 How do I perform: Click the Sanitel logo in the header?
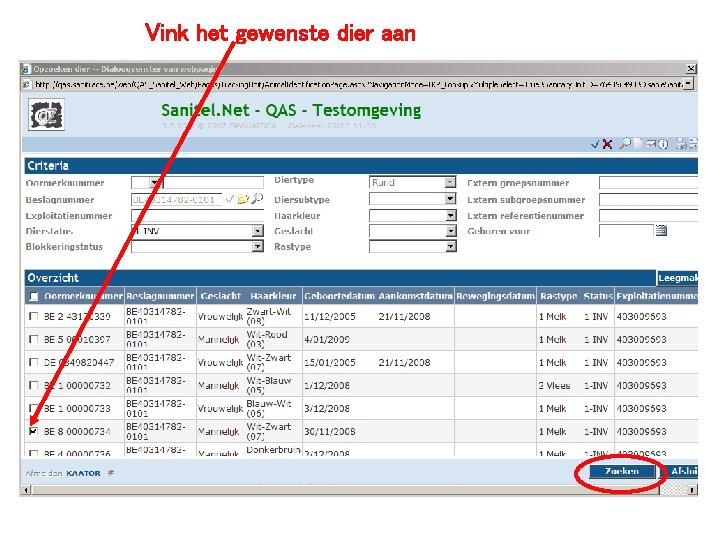tap(46, 115)
